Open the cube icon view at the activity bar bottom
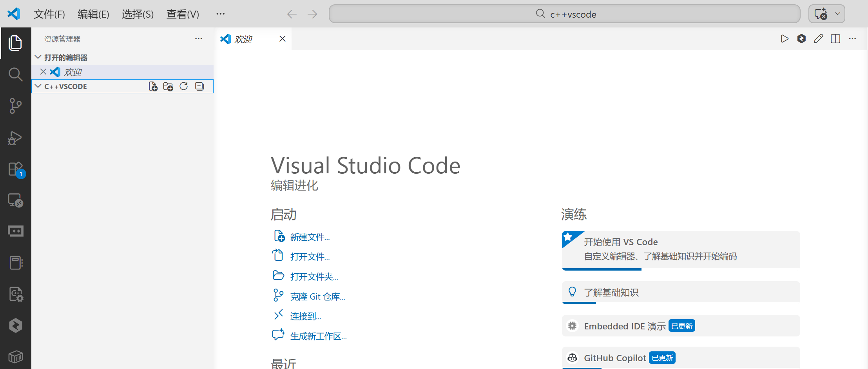 click(x=16, y=357)
